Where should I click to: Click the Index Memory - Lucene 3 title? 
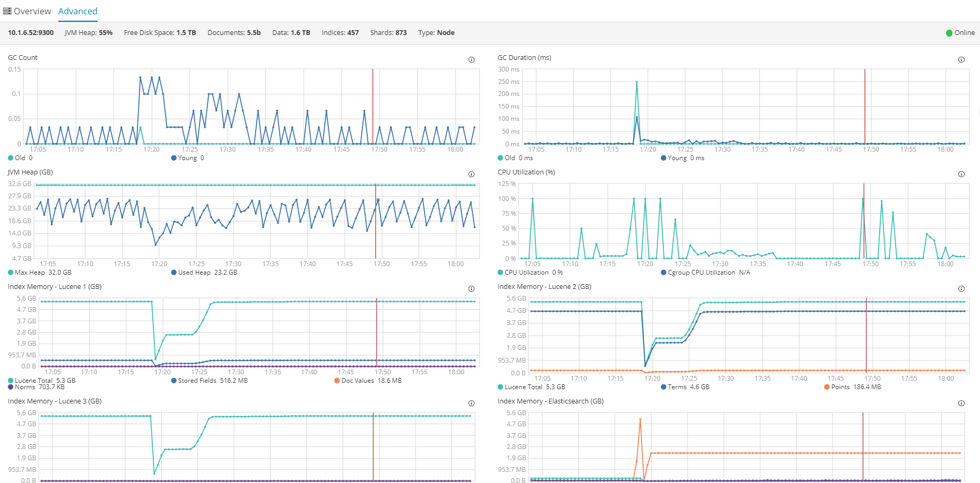55,401
